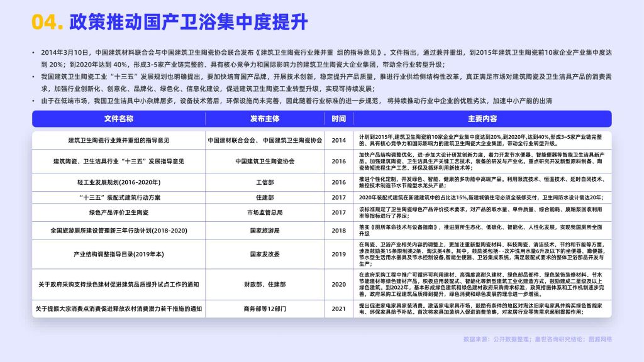Select the table header 文件名称
The height and width of the screenshot is (362, 644).
click(x=119, y=119)
